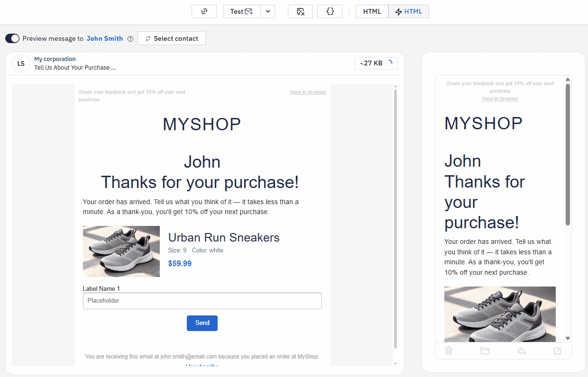Screen dimensions: 588x377
Task: Switch to the plain HTML tab
Action: tap(372, 11)
